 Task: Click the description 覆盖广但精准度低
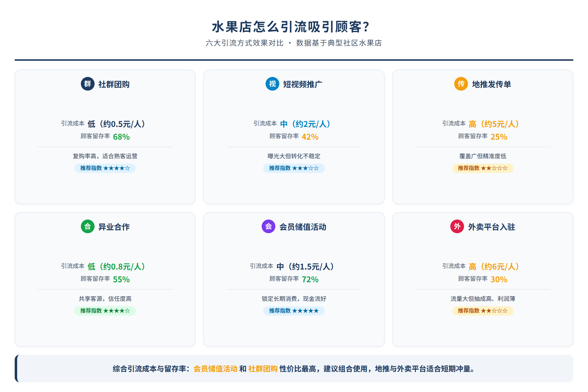(x=482, y=156)
